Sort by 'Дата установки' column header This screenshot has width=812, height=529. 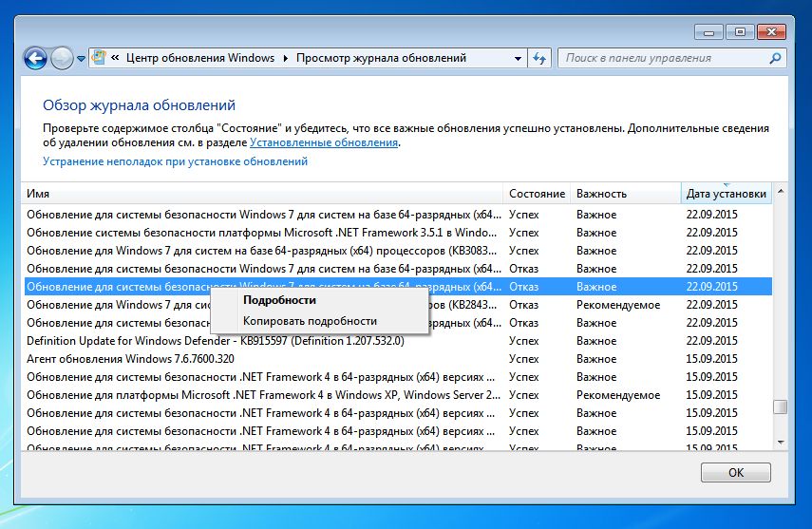click(x=726, y=193)
